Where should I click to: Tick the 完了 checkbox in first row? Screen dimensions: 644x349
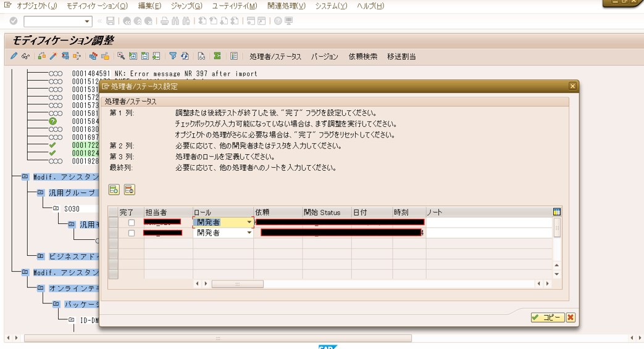pyautogui.click(x=131, y=223)
